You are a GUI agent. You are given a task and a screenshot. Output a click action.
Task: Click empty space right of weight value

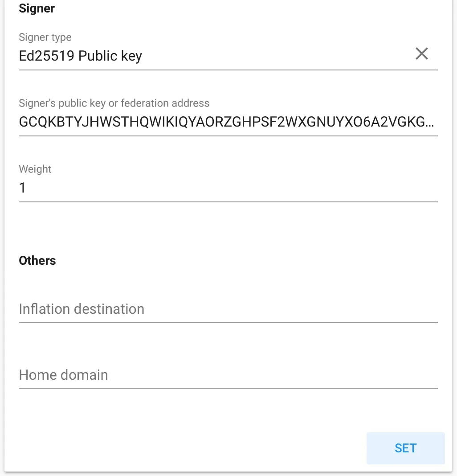231,188
